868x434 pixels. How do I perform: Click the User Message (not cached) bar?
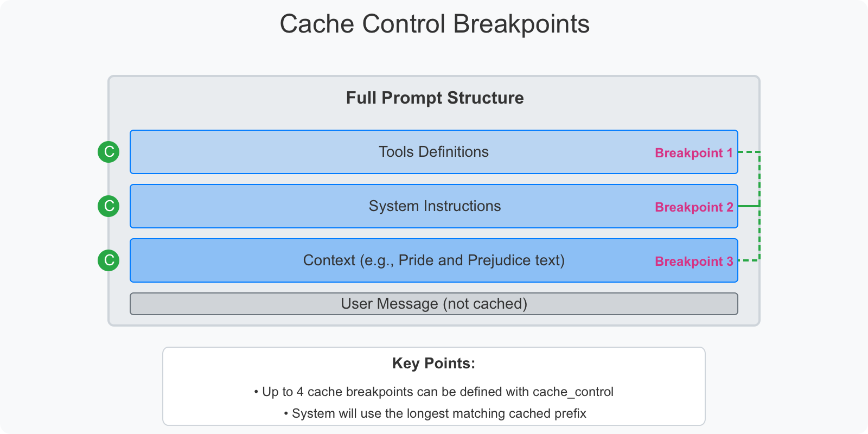click(x=434, y=304)
